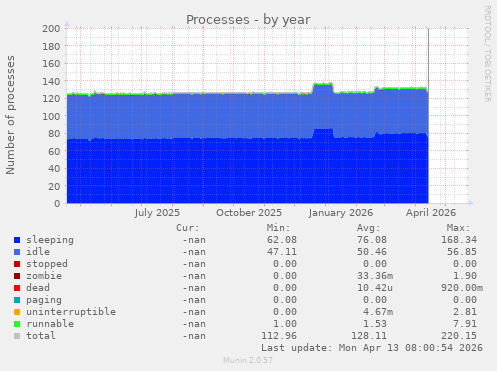Click dead max value 920.00m
497x371 pixels.
(462, 288)
